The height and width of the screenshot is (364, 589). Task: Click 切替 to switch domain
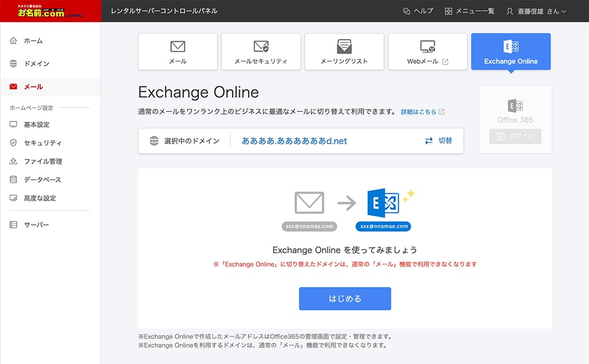tap(439, 141)
